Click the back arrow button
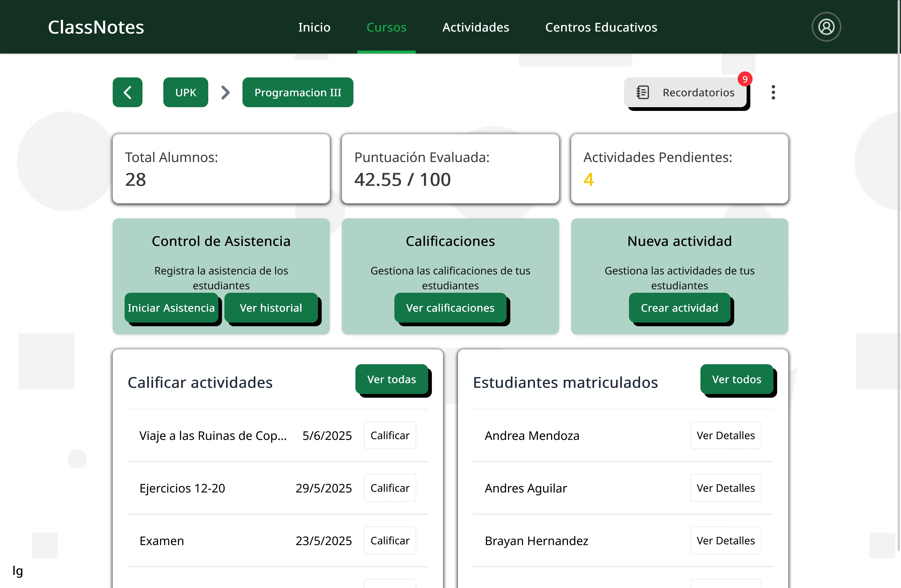The height and width of the screenshot is (588, 901). point(128,92)
